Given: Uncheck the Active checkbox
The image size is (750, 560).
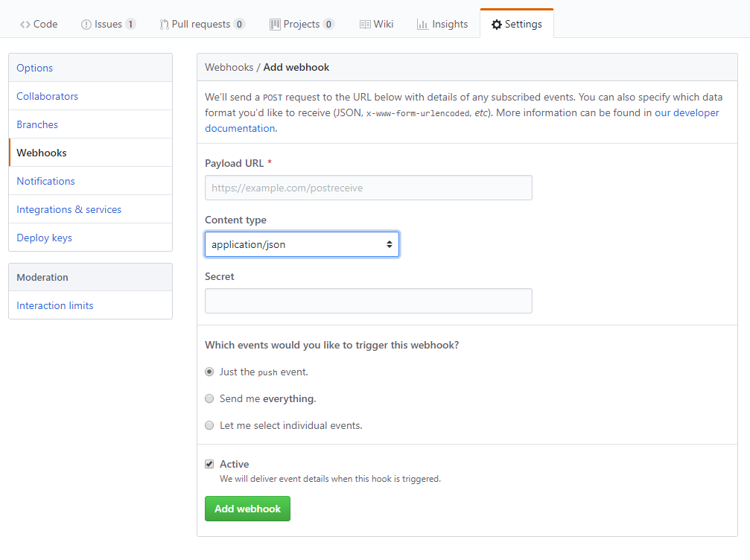Looking at the screenshot, I should tap(209, 465).
